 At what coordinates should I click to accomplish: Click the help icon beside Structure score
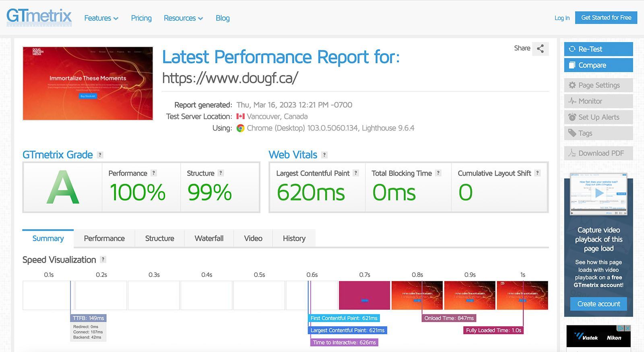221,173
